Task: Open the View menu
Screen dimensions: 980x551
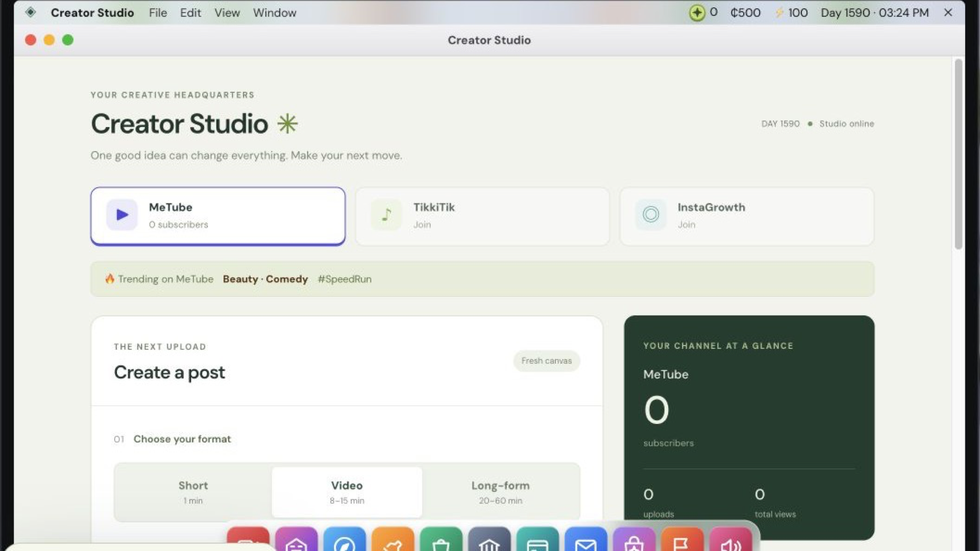Action: (x=227, y=13)
